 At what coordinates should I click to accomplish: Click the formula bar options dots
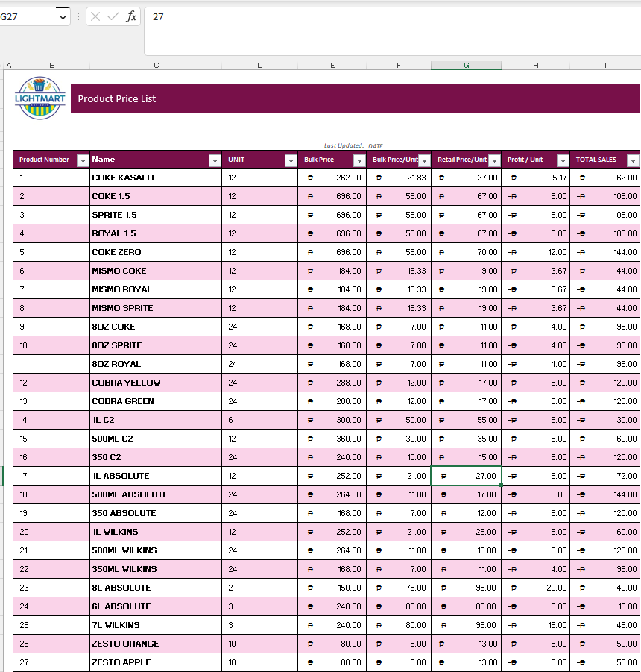tap(78, 16)
